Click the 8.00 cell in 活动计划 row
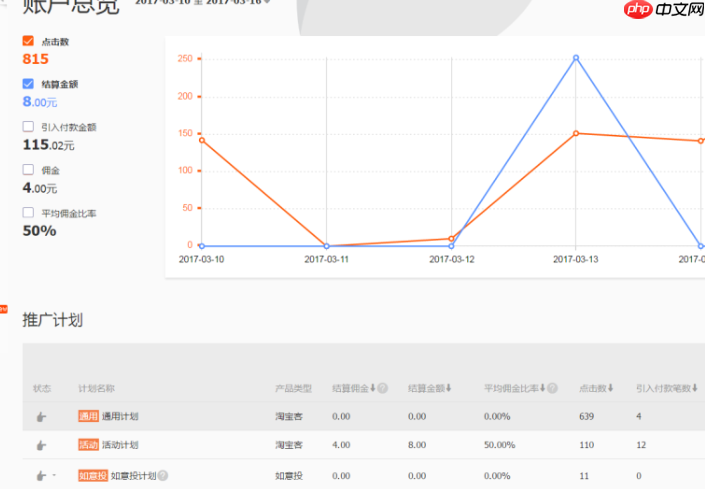 click(417, 445)
